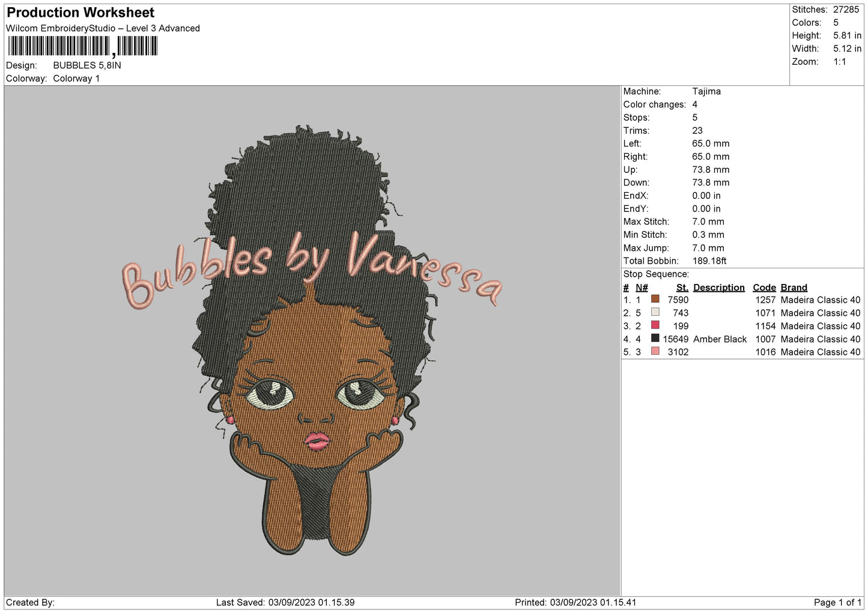Click thread code 1016
Image resolution: width=868 pixels, height=613 pixels.
point(765,352)
